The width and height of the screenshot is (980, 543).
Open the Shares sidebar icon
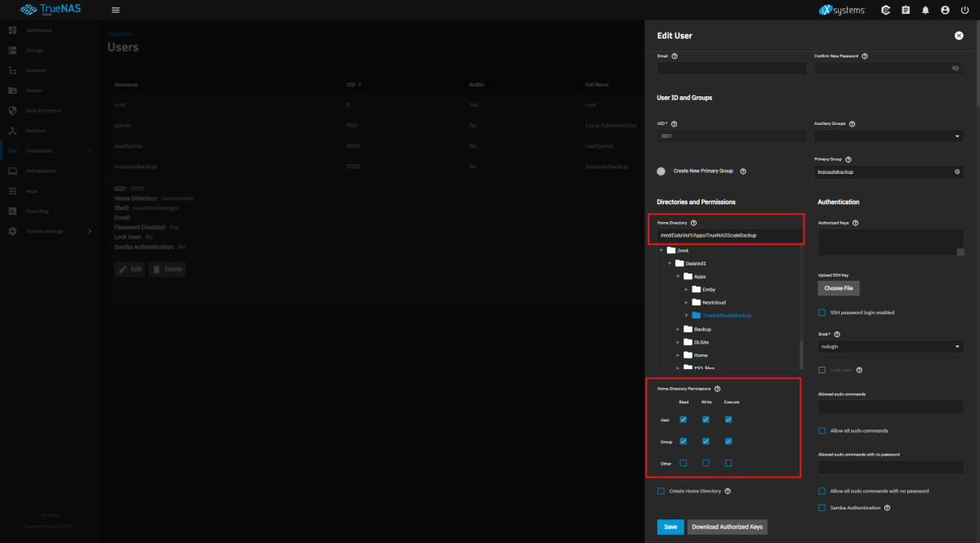12,91
